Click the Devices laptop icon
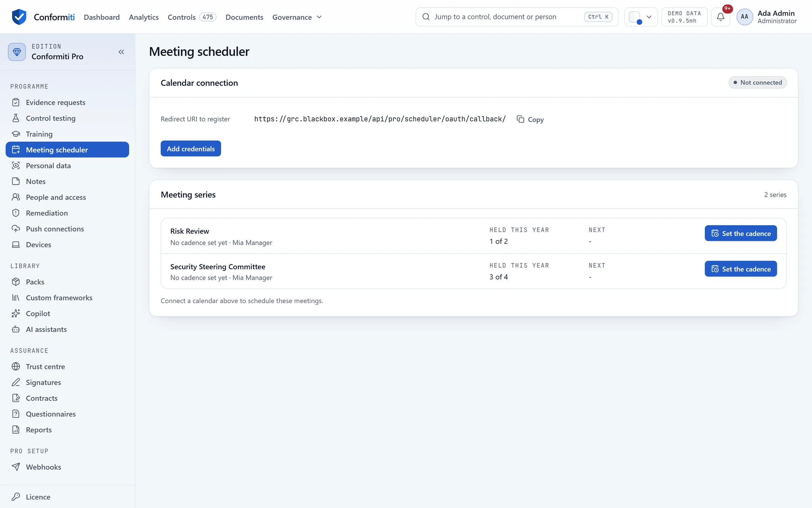 click(16, 245)
